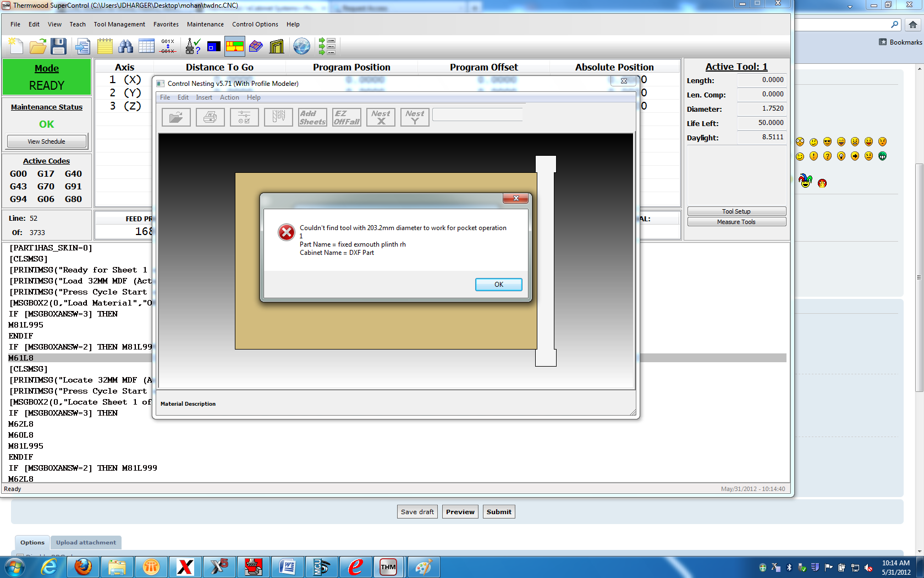Open the Control Options menu

255,24
